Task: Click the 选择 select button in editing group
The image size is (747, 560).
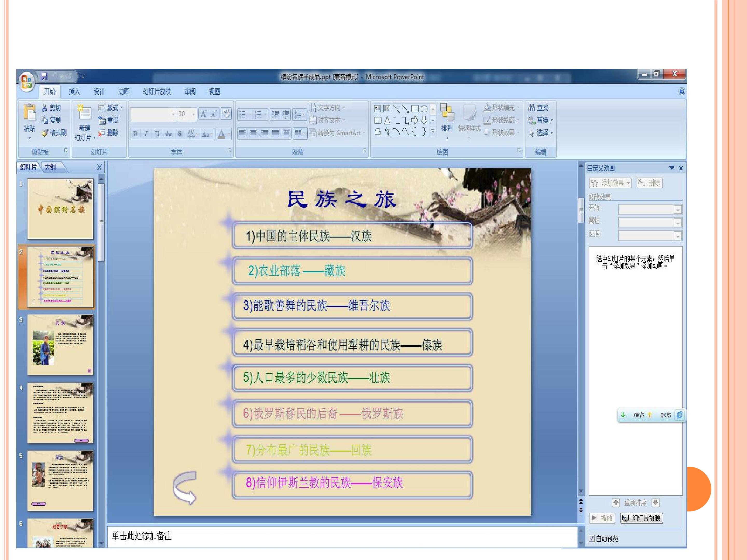Action: (540, 133)
